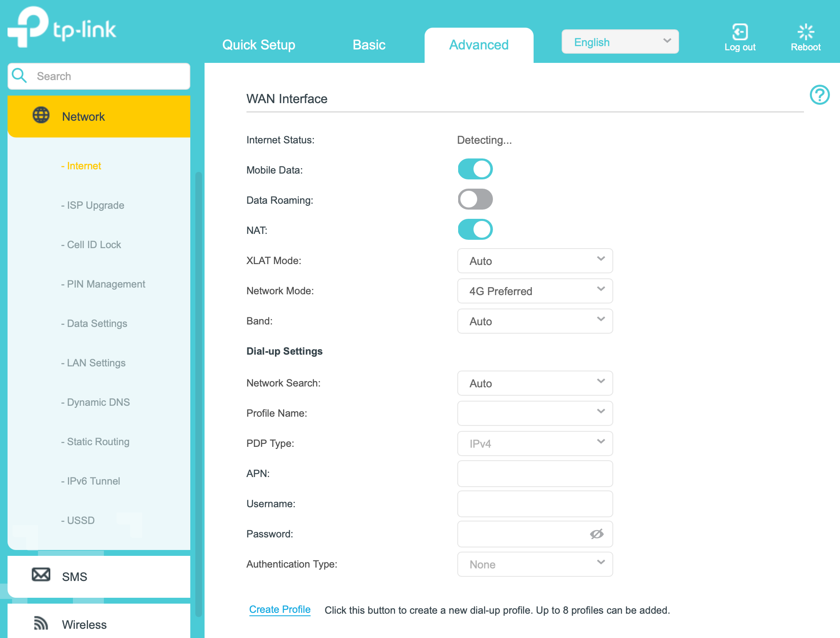Disable Mobile Data

tap(475, 169)
